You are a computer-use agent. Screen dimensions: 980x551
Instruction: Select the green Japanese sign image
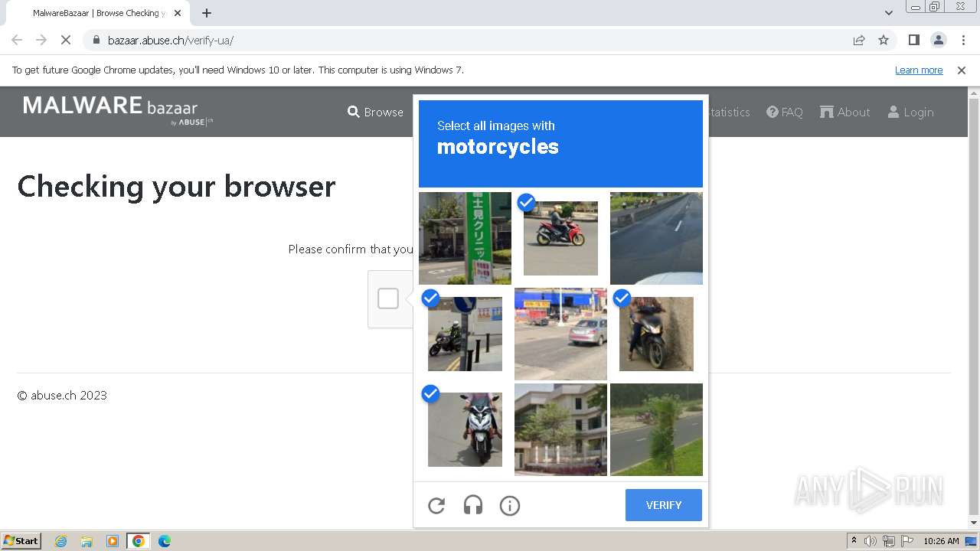coord(465,238)
